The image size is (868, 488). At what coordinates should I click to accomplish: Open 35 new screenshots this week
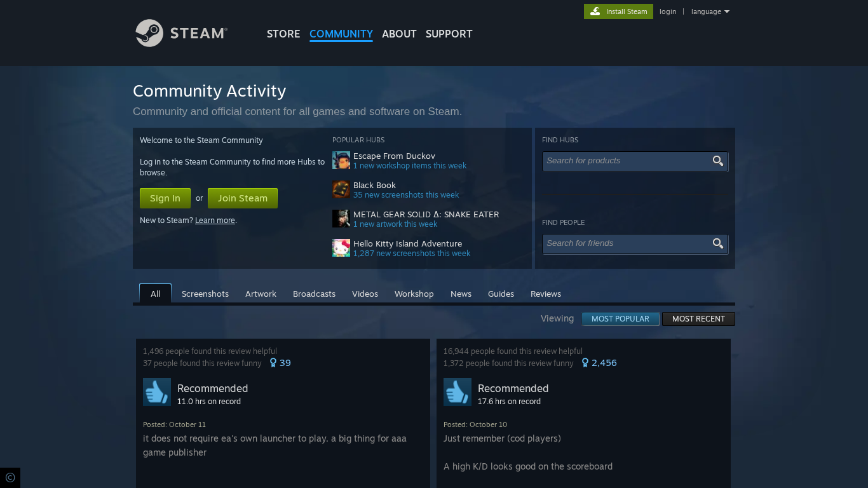(406, 195)
